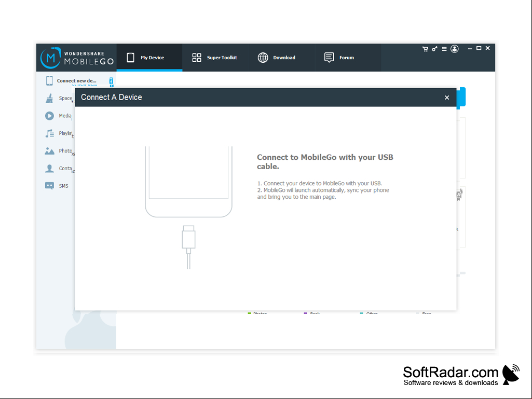The image size is (532, 399).
Task: Click the Contacts person icon
Action: (x=49, y=168)
